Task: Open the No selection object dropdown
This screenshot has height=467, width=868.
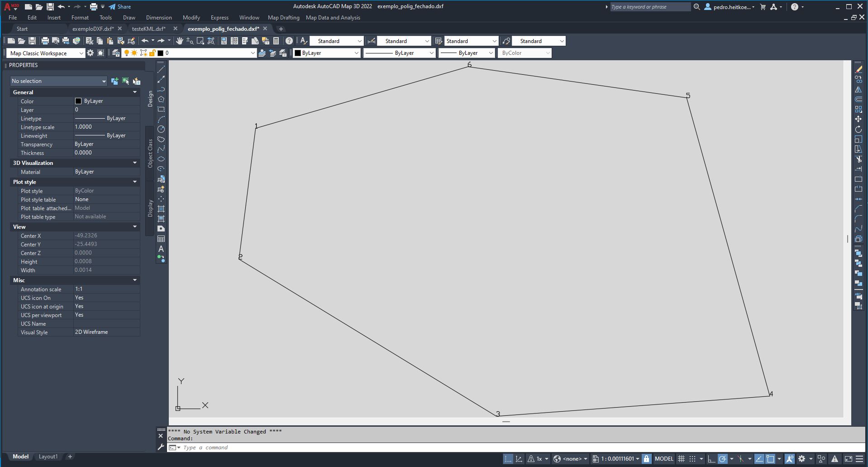Action: coord(58,81)
